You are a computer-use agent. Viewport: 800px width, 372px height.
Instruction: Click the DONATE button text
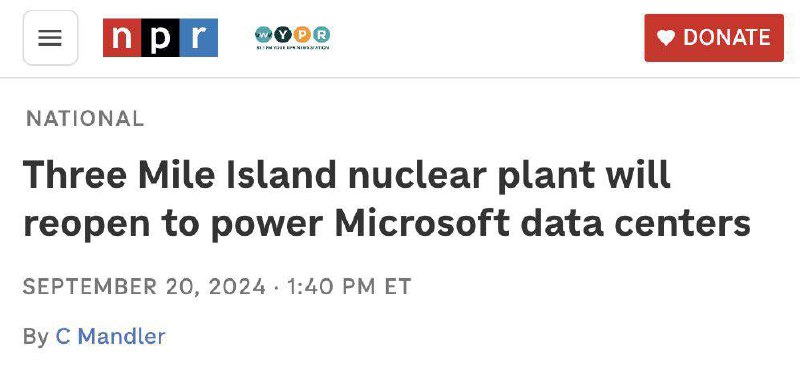(x=727, y=38)
